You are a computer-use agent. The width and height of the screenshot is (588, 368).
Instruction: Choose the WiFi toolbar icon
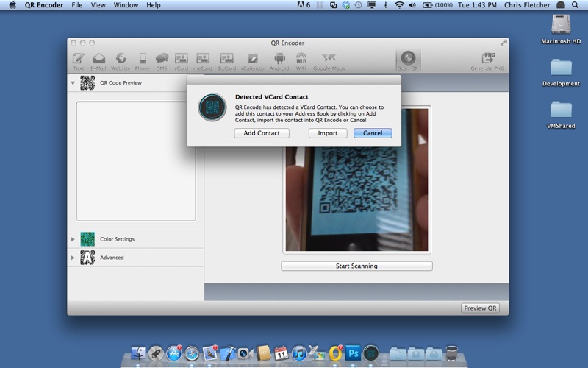click(301, 59)
